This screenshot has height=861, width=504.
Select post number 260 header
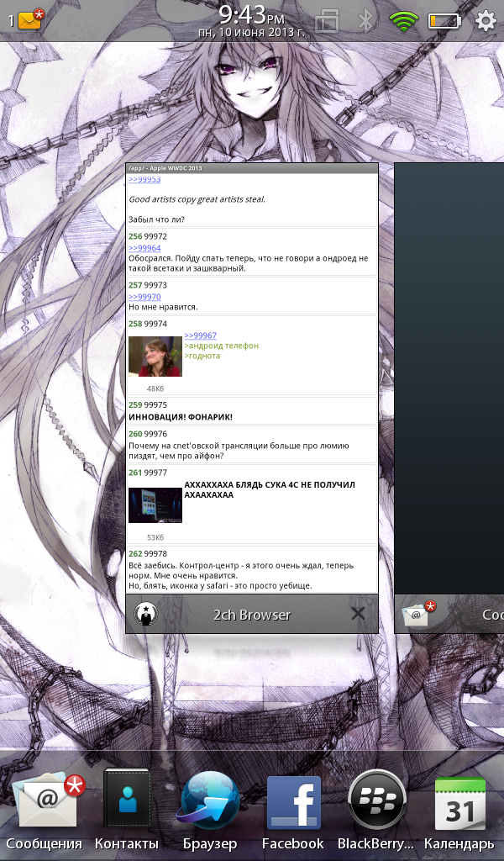[148, 434]
